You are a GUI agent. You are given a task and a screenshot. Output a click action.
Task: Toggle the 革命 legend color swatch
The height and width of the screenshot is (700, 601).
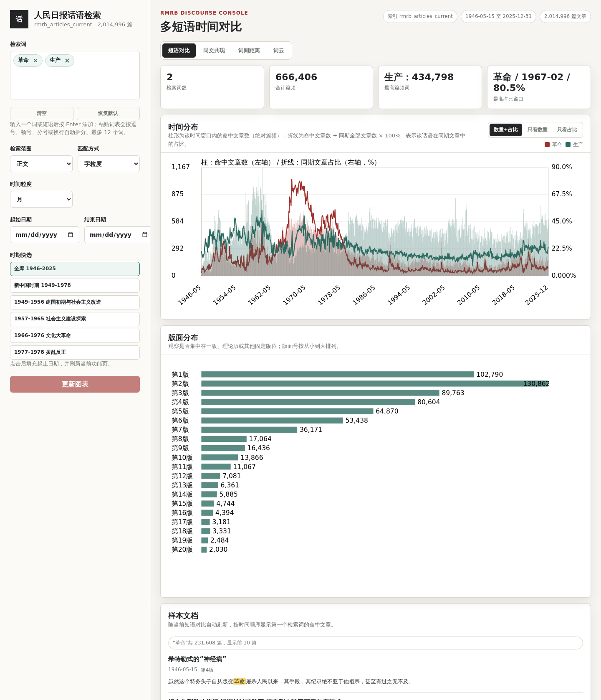point(547,145)
